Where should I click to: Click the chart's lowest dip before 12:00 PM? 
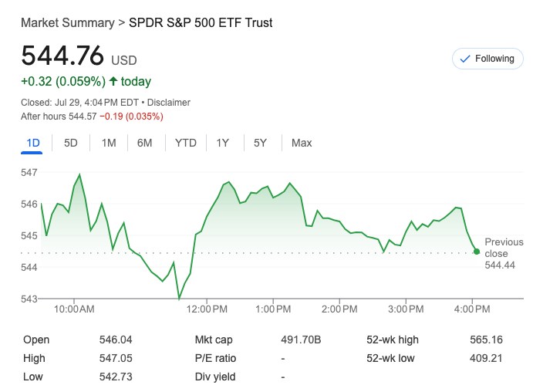(x=179, y=298)
